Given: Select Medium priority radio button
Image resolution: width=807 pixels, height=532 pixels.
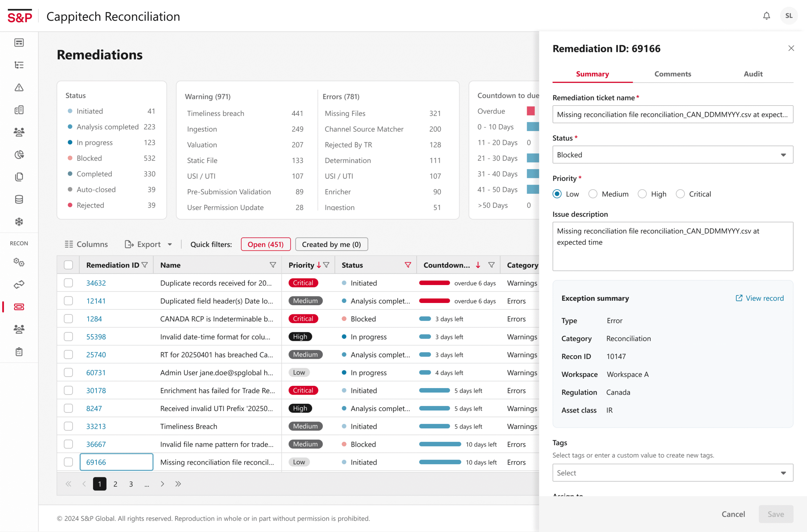Looking at the screenshot, I should pos(593,194).
